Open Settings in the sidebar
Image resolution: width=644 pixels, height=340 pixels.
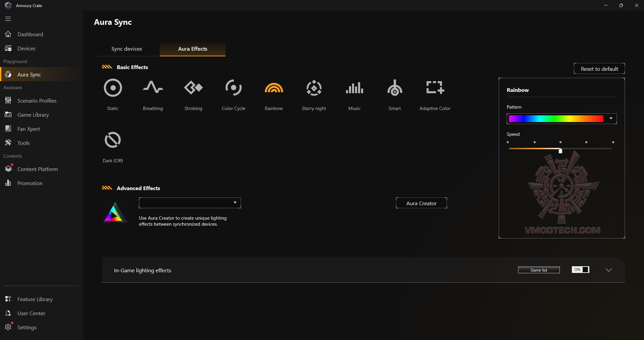point(42,327)
